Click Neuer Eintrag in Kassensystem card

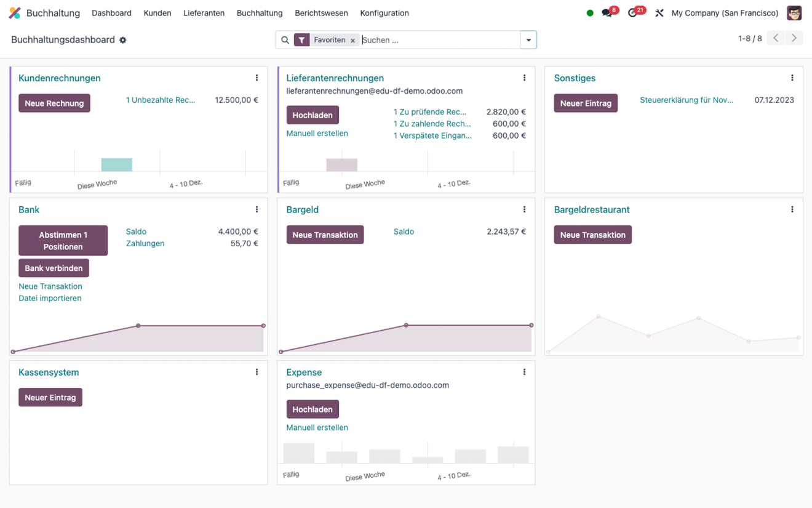[50, 398]
